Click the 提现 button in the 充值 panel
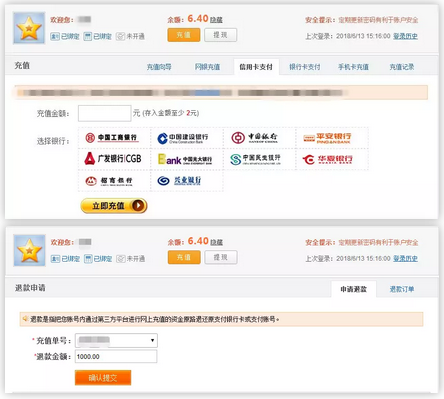The image size is (444, 399). click(x=220, y=35)
